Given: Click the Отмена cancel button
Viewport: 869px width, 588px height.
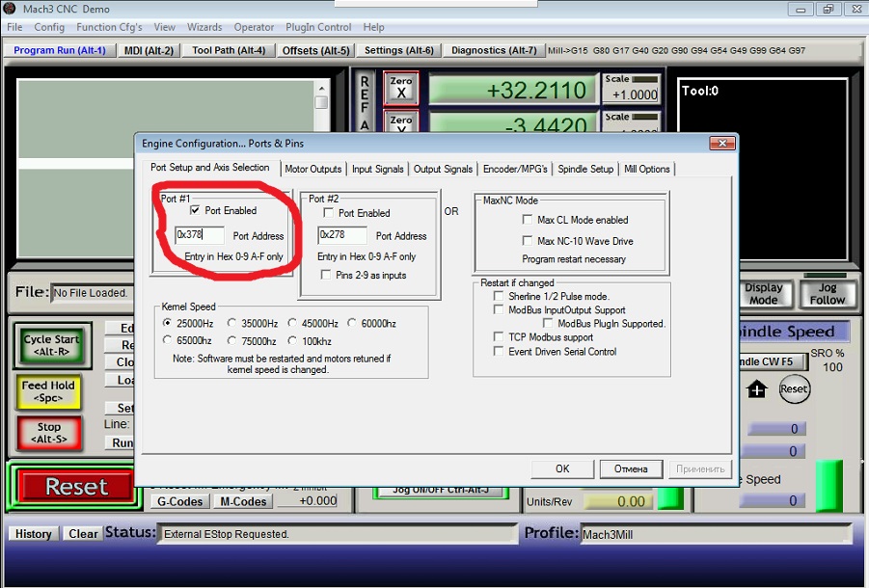Looking at the screenshot, I should coord(631,469).
